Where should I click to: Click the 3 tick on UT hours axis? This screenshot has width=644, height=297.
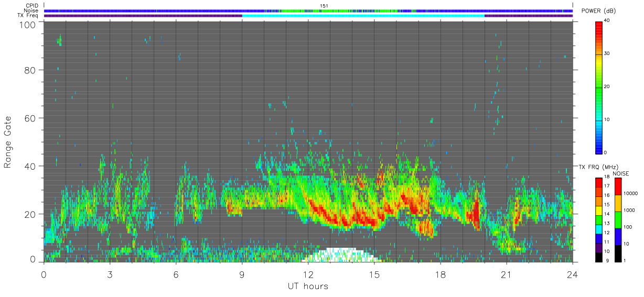pyautogui.click(x=110, y=274)
